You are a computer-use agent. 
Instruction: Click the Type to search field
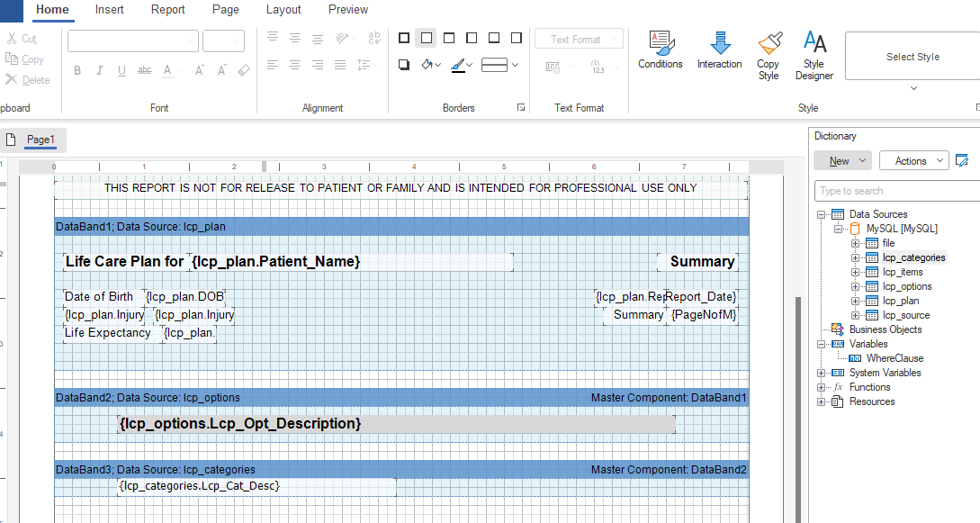897,191
